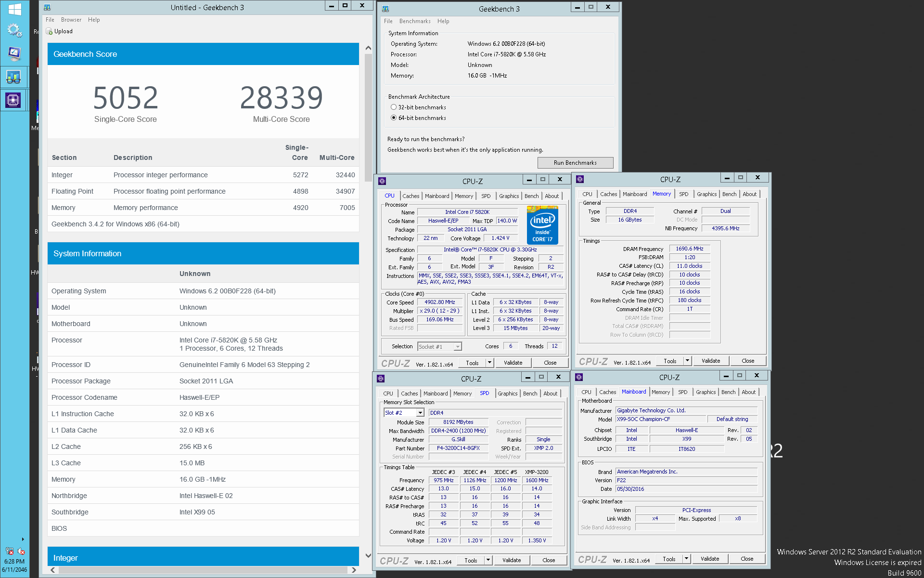Click Processor Codename row Haswell-E/EP
This screenshot has height=578, width=924.
point(203,397)
